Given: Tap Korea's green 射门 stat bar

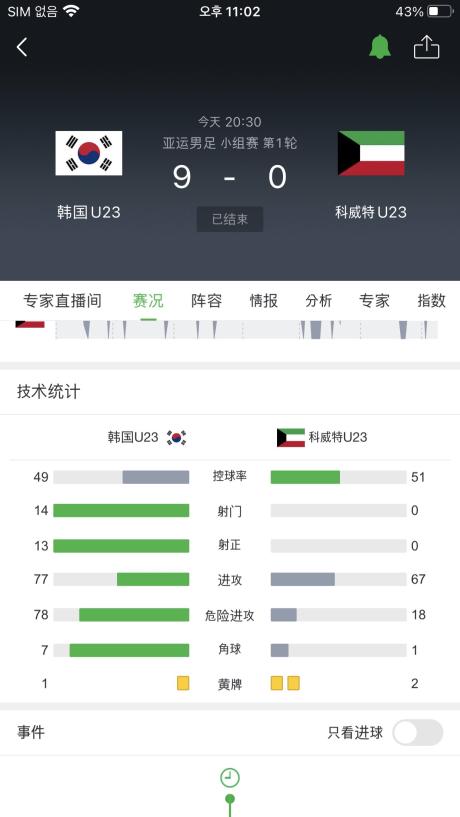Looking at the screenshot, I should [121, 511].
